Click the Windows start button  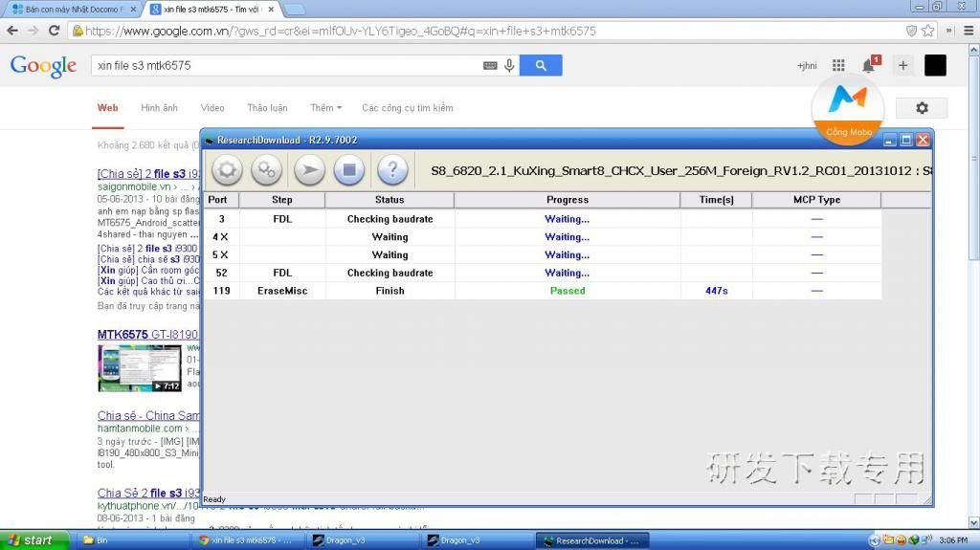point(34,540)
